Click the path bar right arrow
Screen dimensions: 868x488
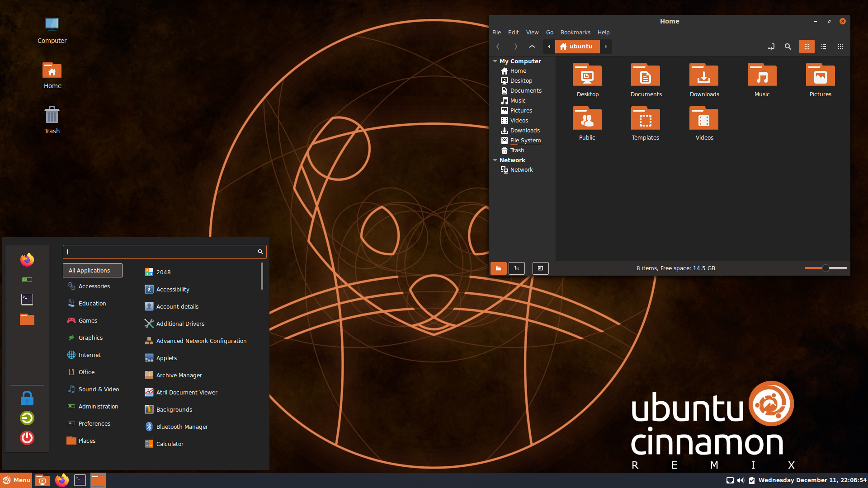click(x=606, y=47)
